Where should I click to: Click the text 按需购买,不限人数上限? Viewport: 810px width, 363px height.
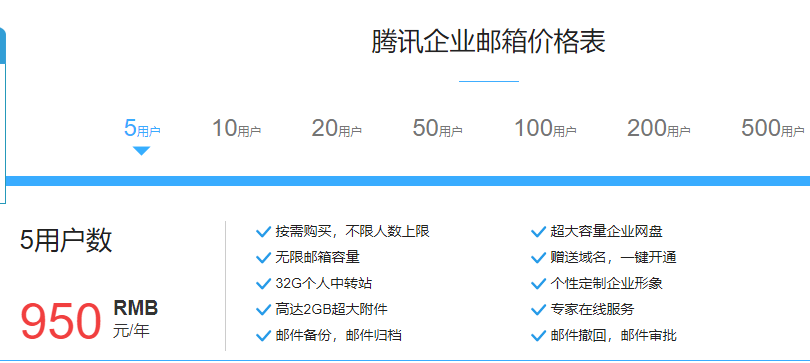point(352,231)
